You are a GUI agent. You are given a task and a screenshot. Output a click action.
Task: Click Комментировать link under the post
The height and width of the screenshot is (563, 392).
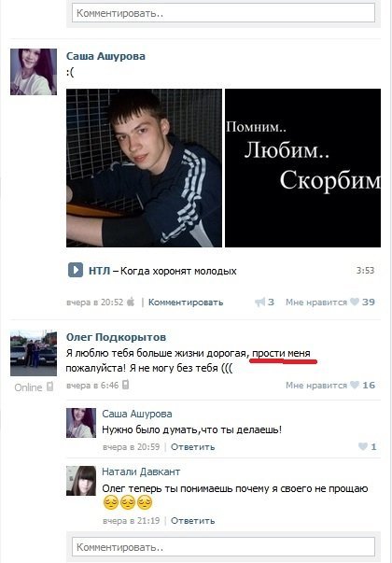tap(186, 303)
